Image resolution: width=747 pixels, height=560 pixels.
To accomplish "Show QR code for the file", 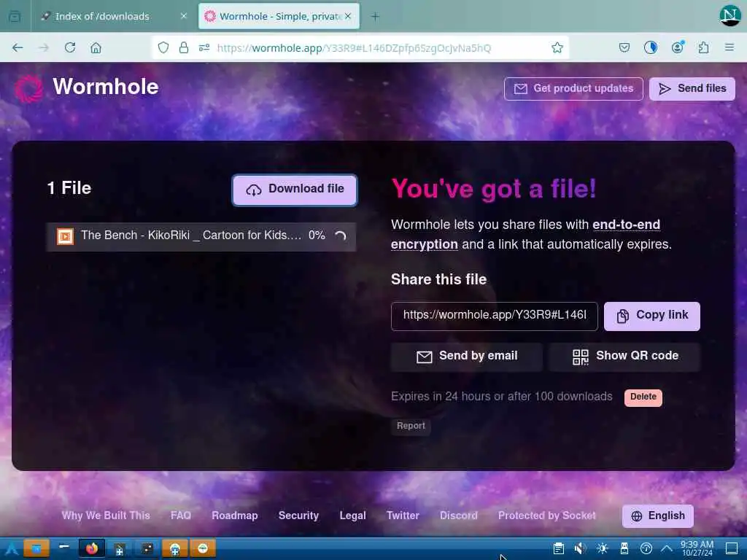I will tap(624, 357).
